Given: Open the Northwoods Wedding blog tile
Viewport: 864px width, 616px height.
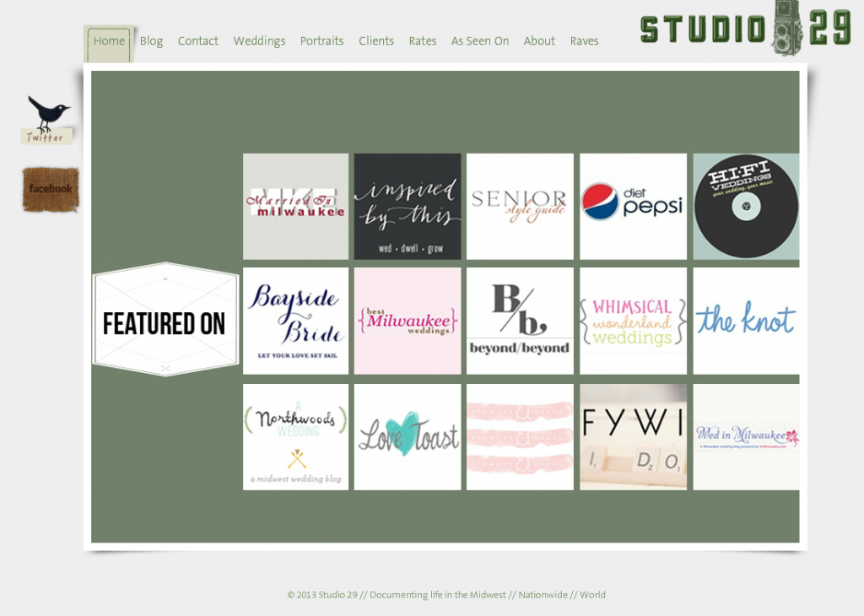Looking at the screenshot, I should pos(296,437).
